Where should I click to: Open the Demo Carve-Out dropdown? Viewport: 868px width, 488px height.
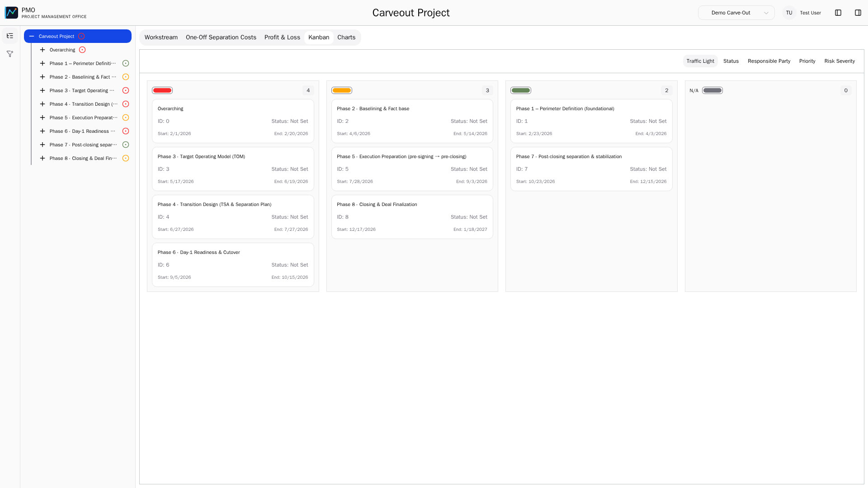[736, 13]
